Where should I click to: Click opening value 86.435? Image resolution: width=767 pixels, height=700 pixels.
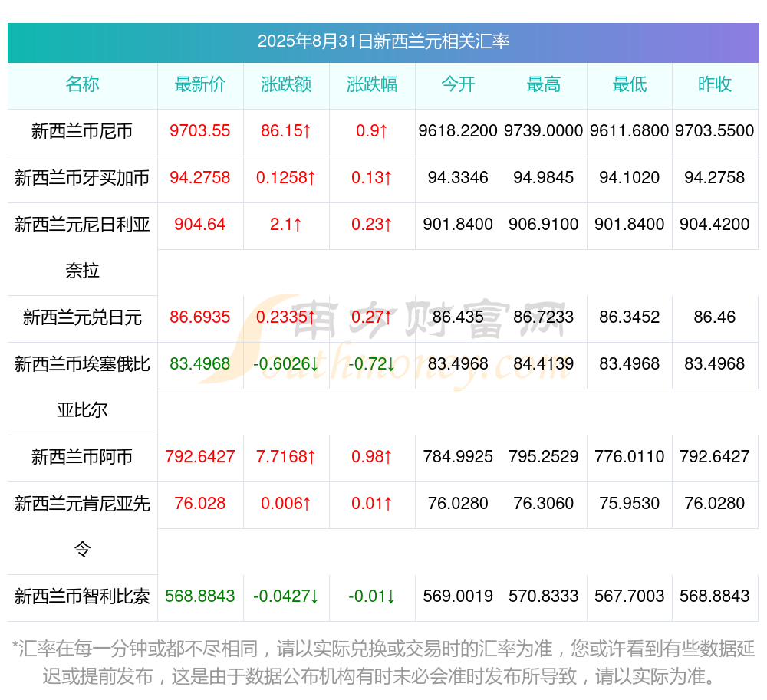click(458, 317)
